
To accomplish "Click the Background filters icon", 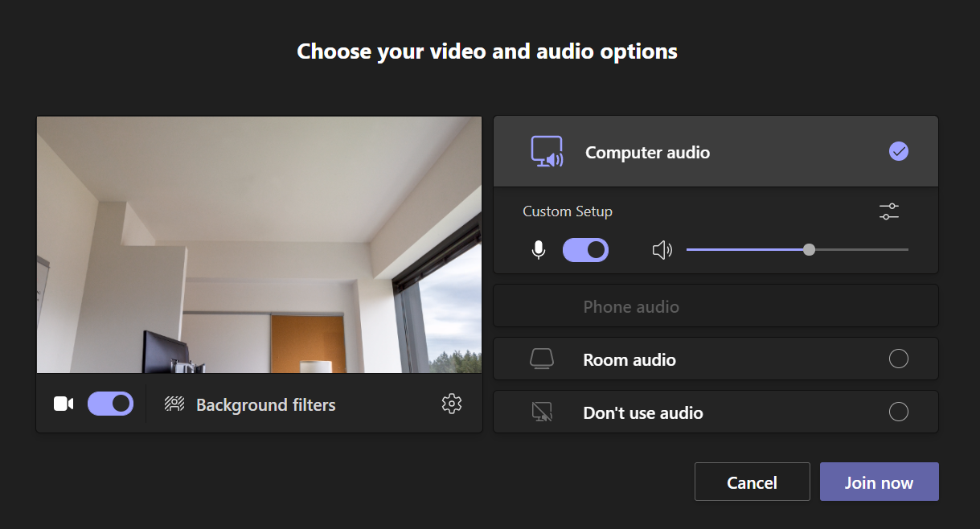I will tap(174, 404).
